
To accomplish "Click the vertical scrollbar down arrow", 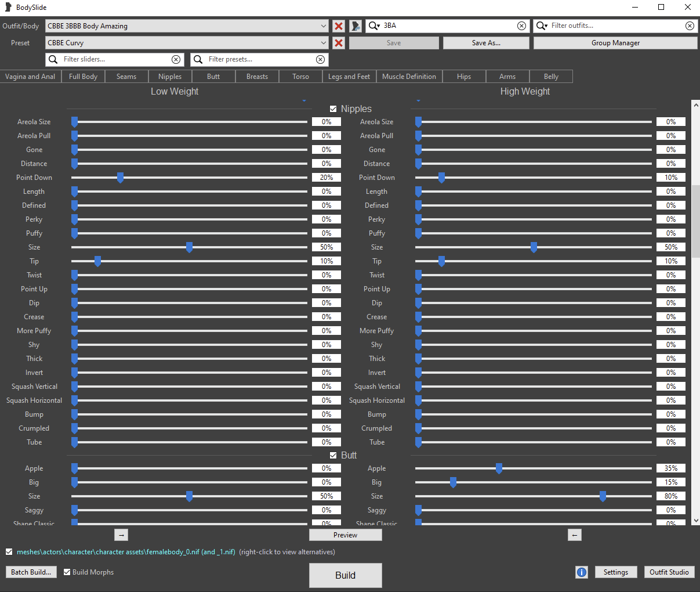I will click(696, 521).
